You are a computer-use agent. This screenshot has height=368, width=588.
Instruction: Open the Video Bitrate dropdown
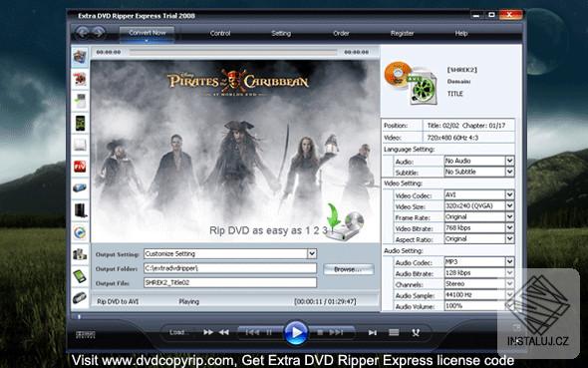[509, 227]
